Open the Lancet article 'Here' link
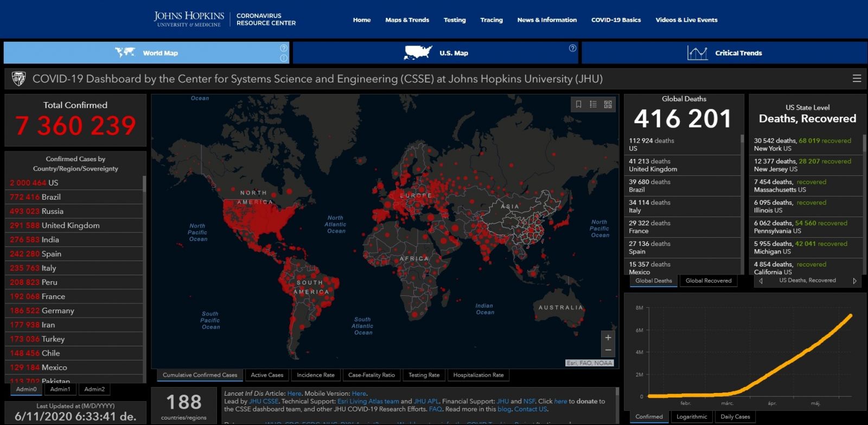 294,394
